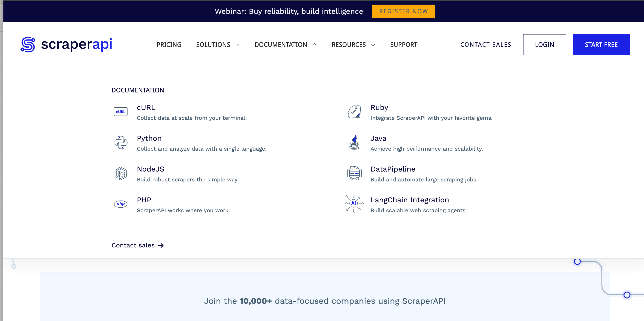Screen dimensions: 644x321
Task: Click 'Webinar: Buy reliability, build intelligence' banner text
Action: [289, 11]
